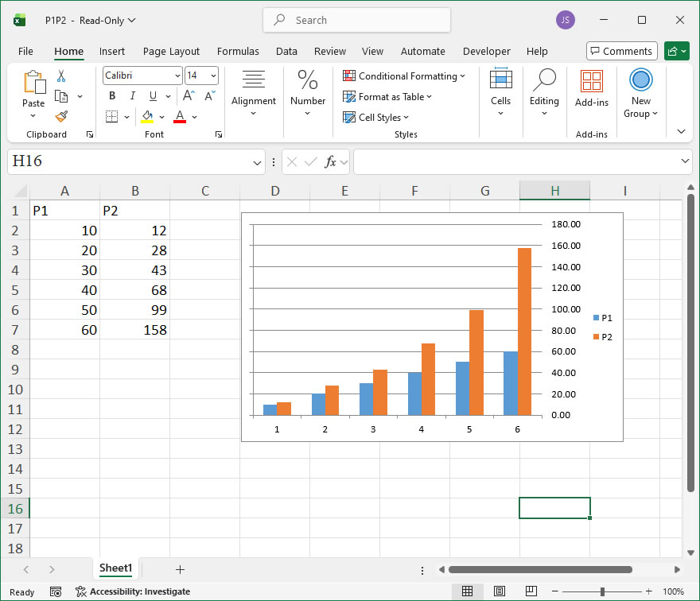700x601 pixels.
Task: Click the Borders icon
Action: click(x=111, y=117)
